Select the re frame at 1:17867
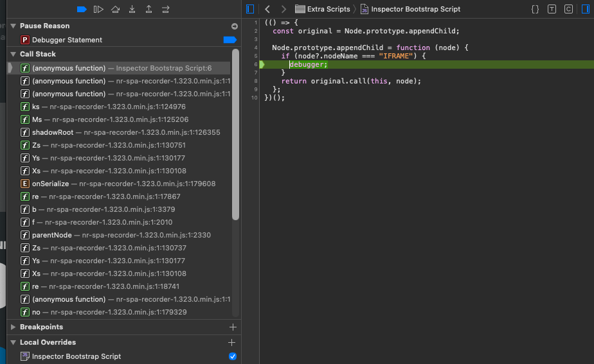The image size is (594, 364). click(x=119, y=196)
